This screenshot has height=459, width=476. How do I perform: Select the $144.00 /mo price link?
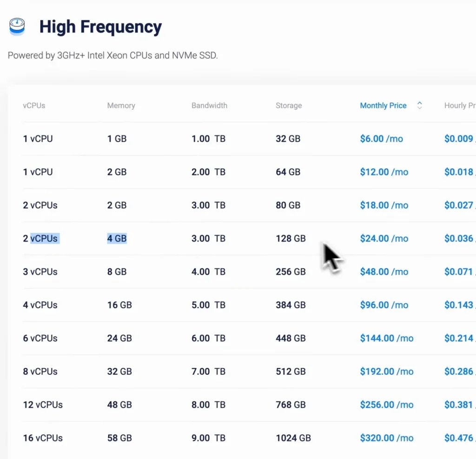(387, 339)
